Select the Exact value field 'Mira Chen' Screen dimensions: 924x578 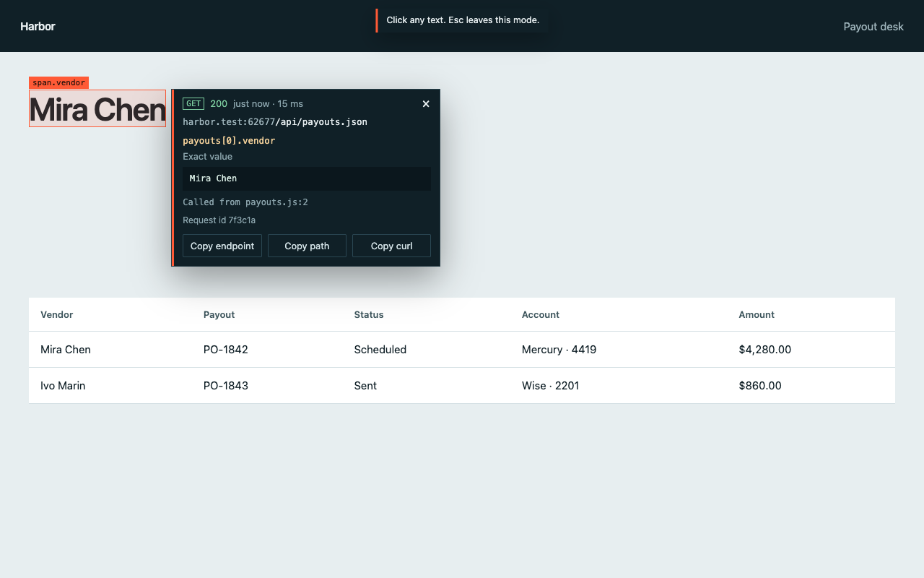pos(307,178)
